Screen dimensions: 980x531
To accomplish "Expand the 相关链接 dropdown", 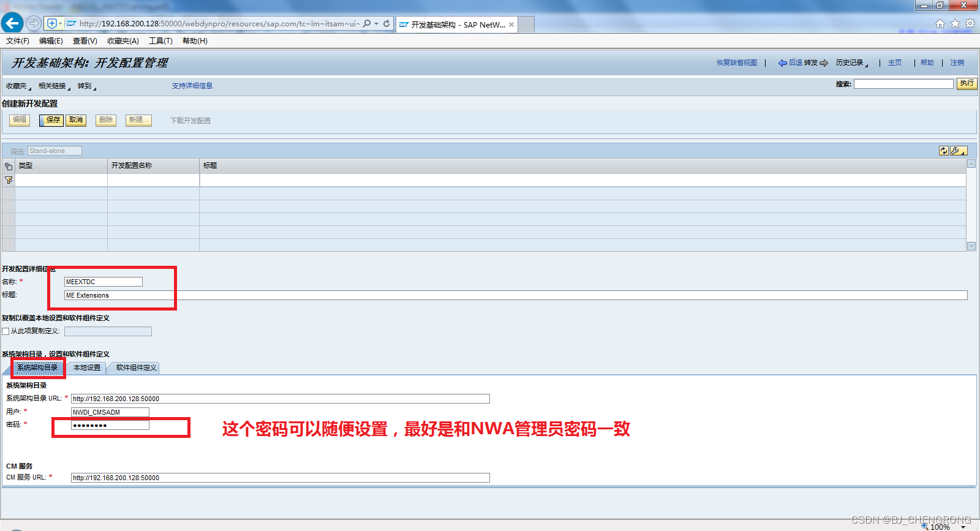I will (x=55, y=86).
